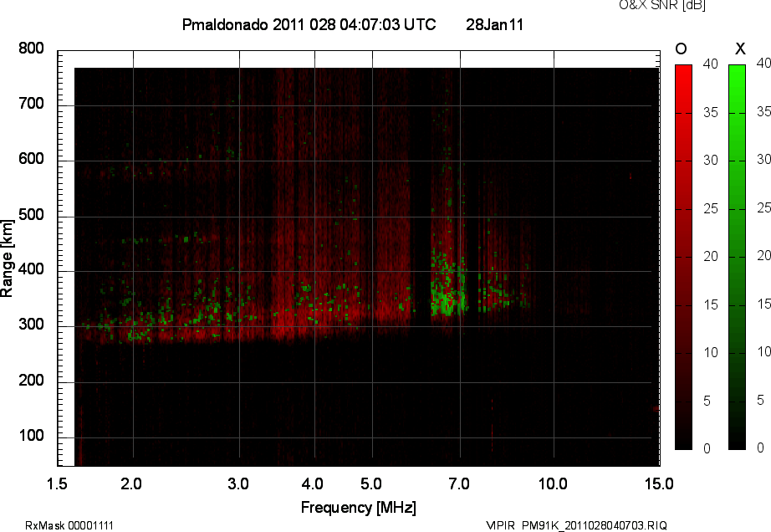
Task: Click the 200 range axis label
Action: coord(32,380)
